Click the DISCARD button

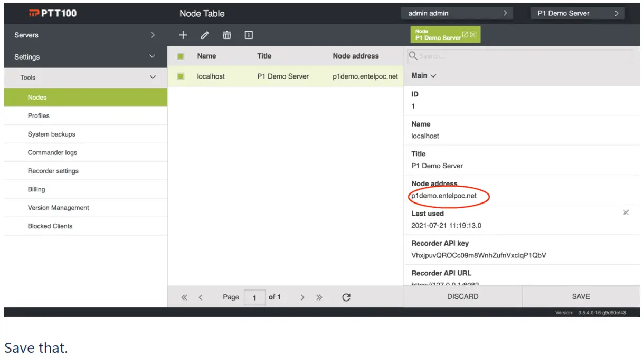463,296
